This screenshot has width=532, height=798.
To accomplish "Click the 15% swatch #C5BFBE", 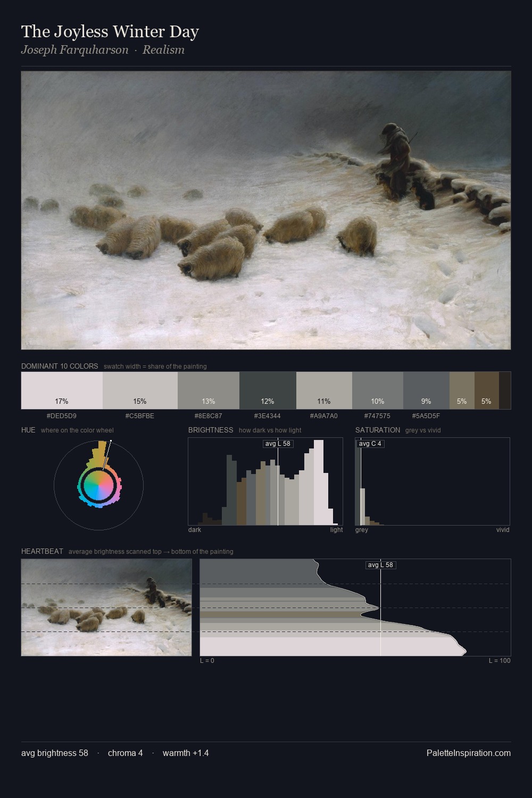I will (x=140, y=390).
